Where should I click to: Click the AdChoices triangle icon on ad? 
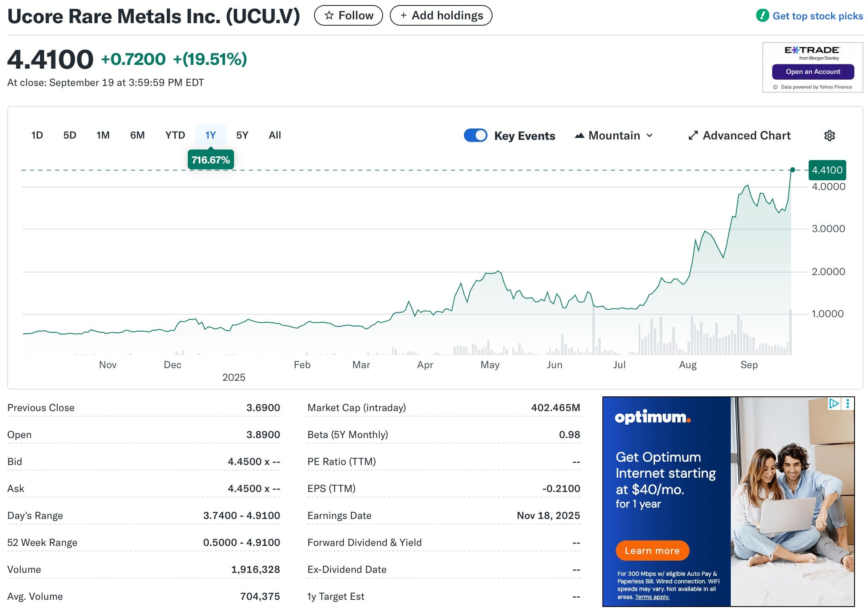pos(833,404)
